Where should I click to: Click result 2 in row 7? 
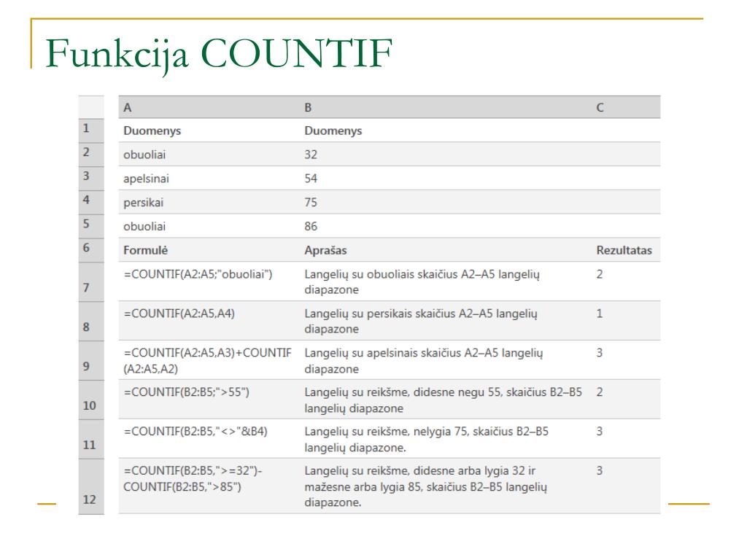click(x=600, y=274)
